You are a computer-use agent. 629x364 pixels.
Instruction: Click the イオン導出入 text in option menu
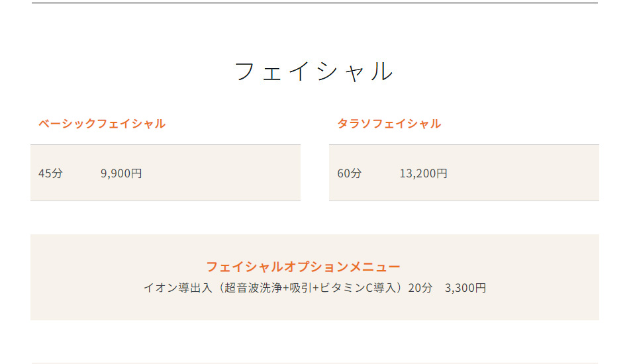(177, 288)
